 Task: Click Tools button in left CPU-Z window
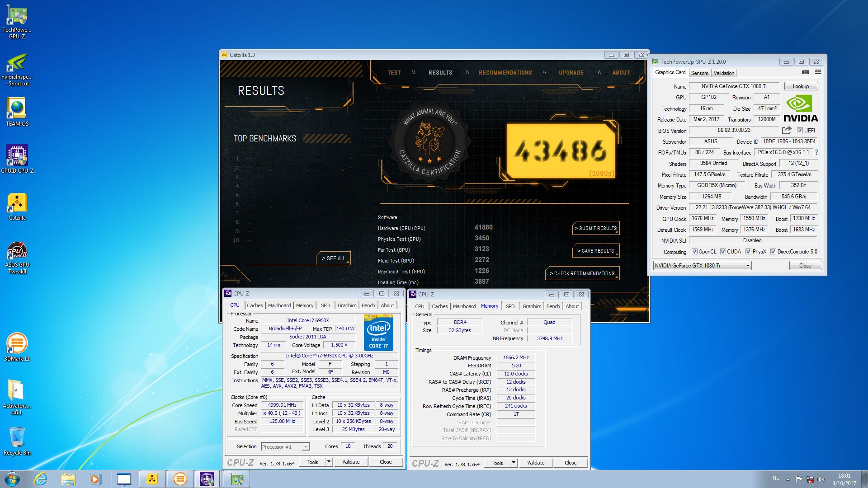[x=312, y=462]
